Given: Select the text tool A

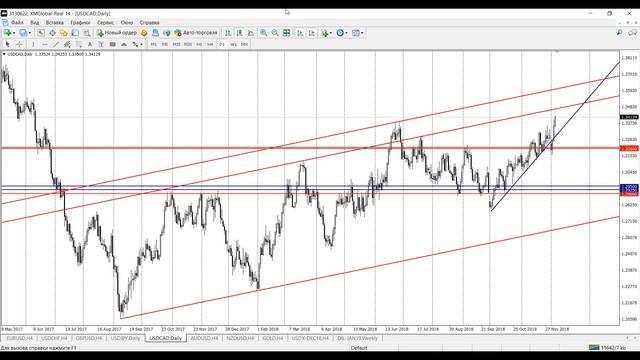Looking at the screenshot, I should coord(90,44).
